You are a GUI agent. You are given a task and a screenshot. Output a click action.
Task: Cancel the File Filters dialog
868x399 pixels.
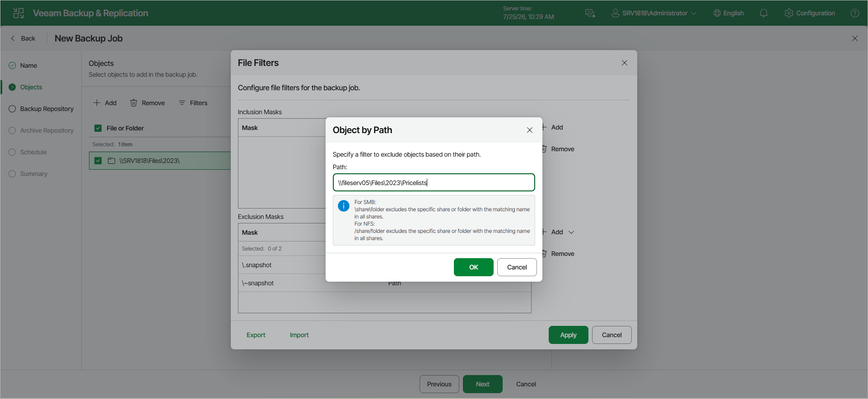point(611,335)
